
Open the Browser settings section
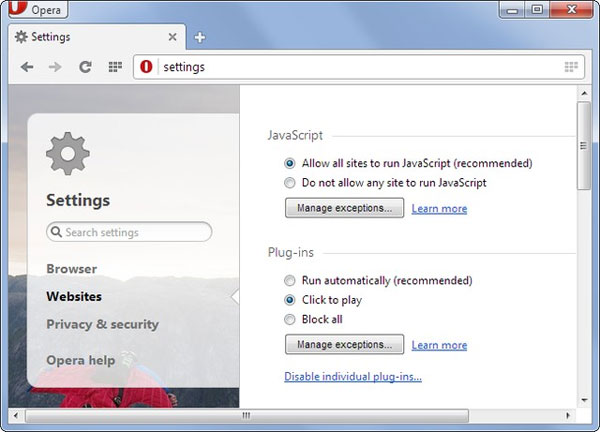tap(72, 269)
